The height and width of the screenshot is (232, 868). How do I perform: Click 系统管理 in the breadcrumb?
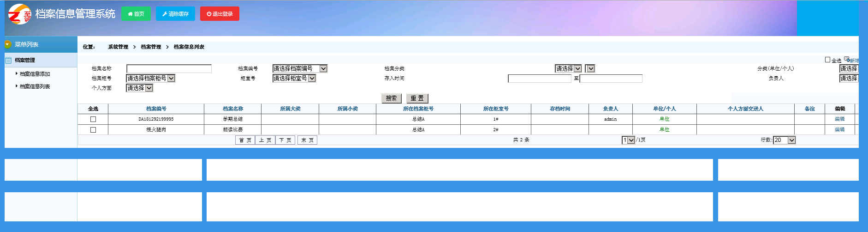[x=118, y=47]
